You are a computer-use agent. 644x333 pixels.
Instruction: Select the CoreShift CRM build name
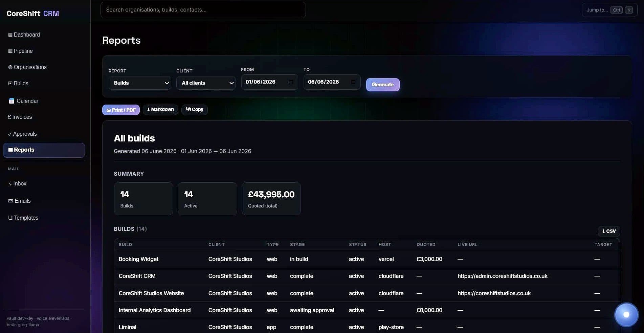[137, 276]
